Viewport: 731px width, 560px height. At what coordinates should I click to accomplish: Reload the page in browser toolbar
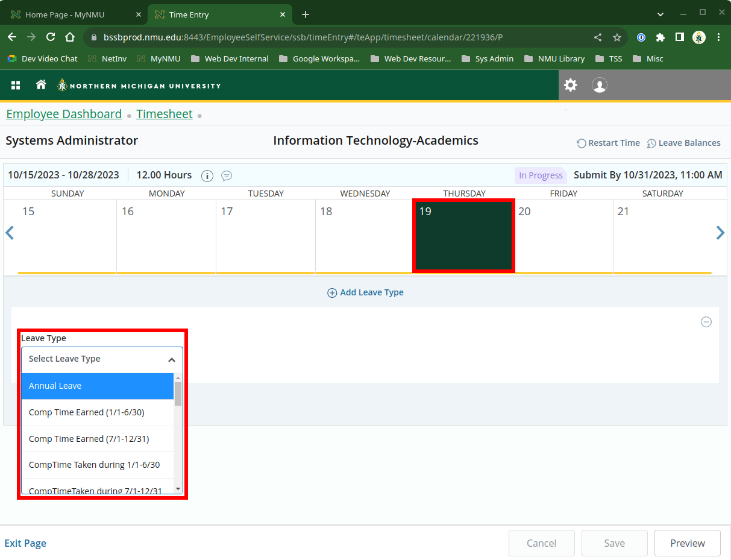[x=51, y=37]
